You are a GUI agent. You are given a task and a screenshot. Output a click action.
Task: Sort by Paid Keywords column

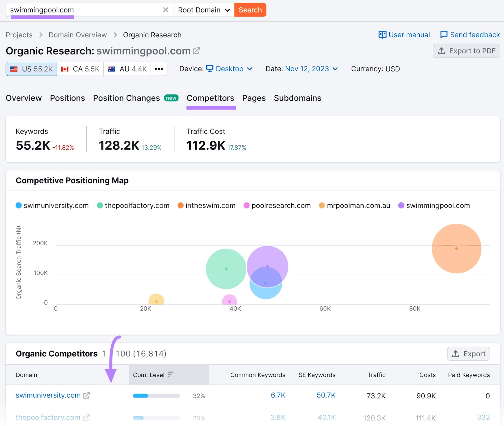coord(469,375)
